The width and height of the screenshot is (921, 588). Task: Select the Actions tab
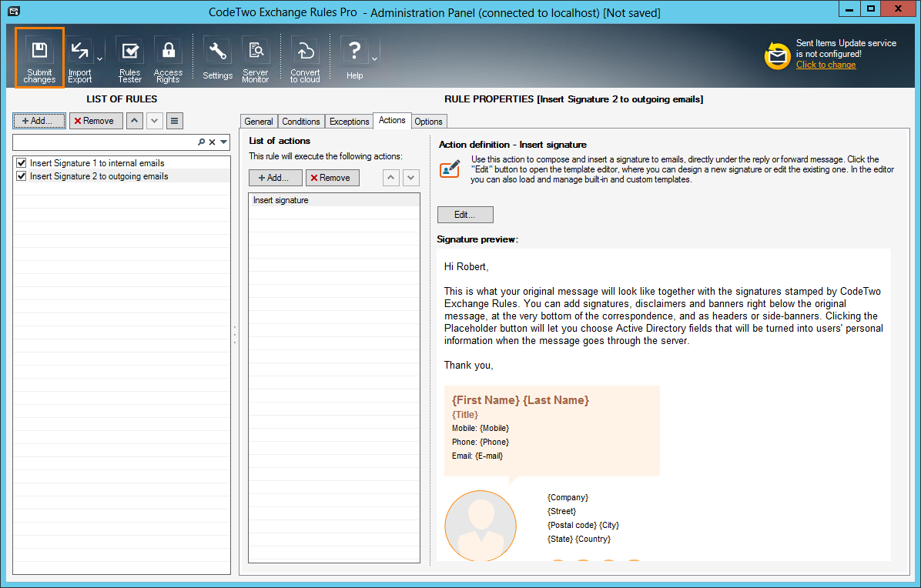[x=392, y=120]
